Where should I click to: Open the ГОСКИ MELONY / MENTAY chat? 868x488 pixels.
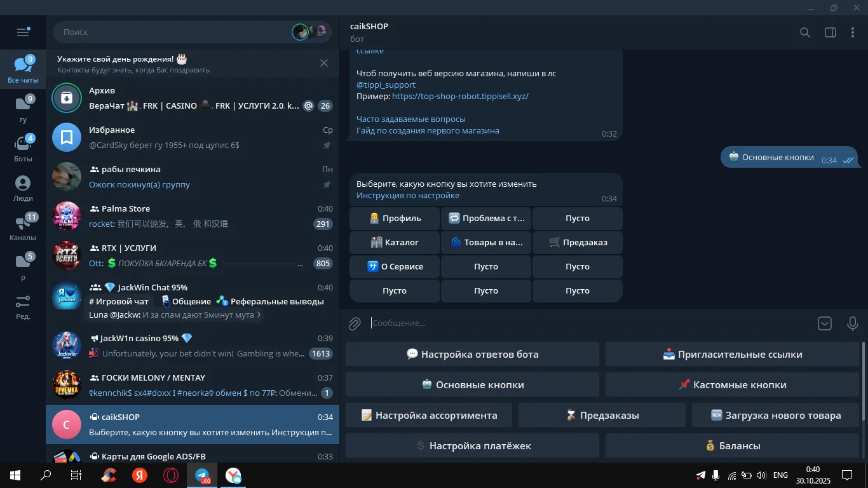193,385
